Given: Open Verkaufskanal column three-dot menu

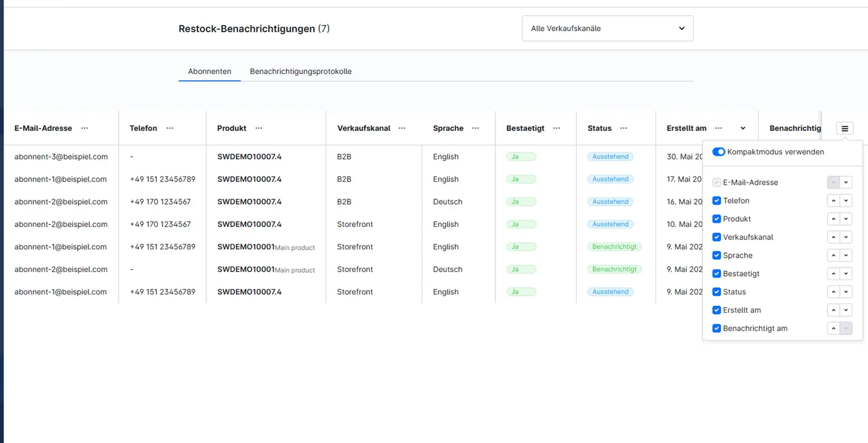Looking at the screenshot, I should (402, 128).
